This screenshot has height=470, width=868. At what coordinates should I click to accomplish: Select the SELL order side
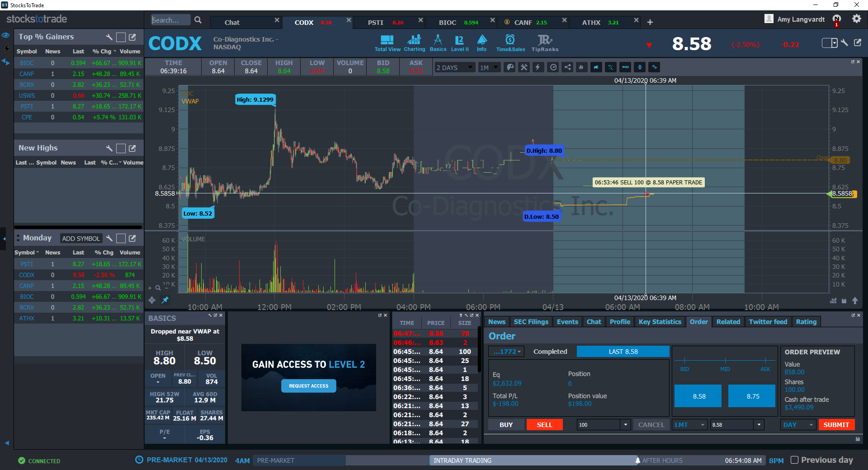pos(544,425)
